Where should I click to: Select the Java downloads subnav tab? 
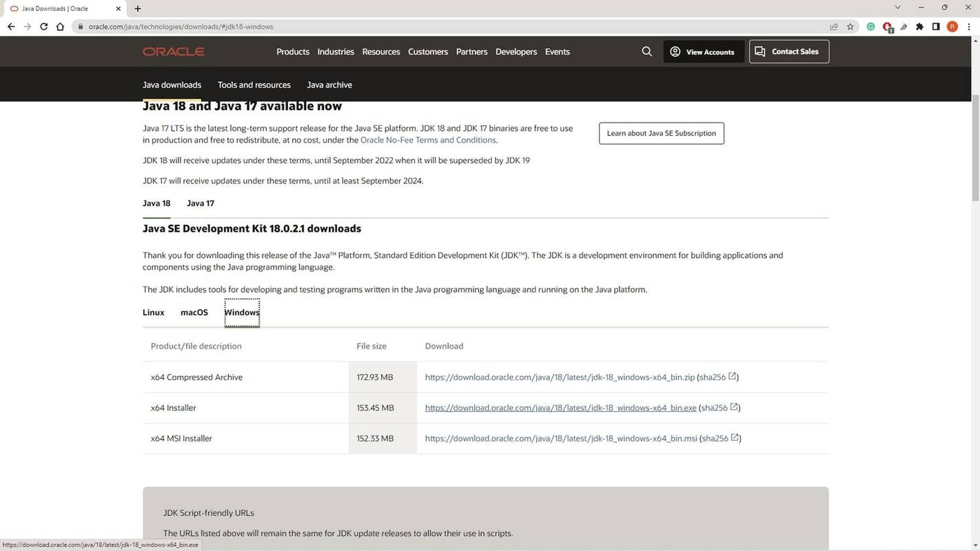point(172,85)
